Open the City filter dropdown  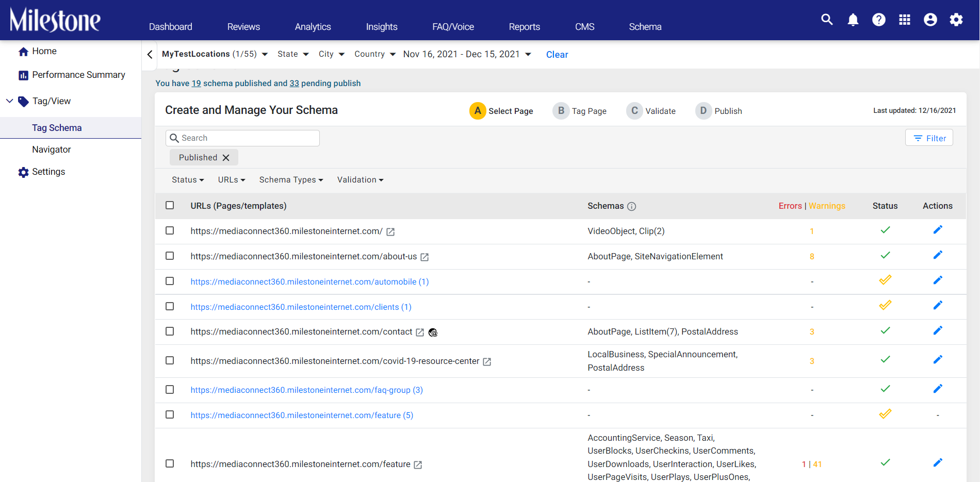[331, 54]
